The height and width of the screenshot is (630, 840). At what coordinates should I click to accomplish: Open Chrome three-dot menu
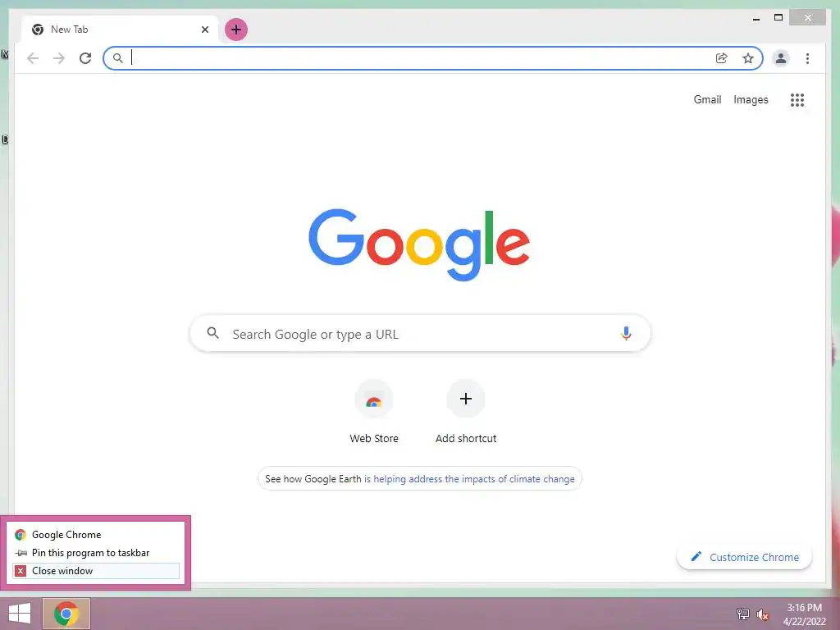pyautogui.click(x=807, y=58)
